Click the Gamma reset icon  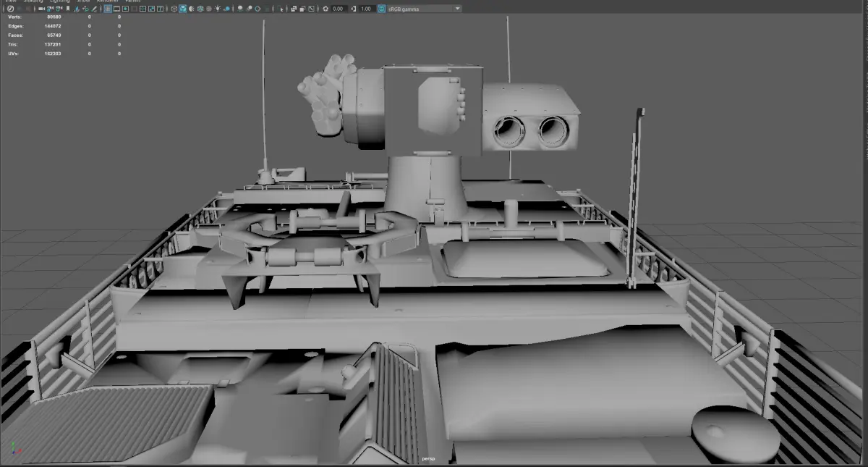pos(354,9)
